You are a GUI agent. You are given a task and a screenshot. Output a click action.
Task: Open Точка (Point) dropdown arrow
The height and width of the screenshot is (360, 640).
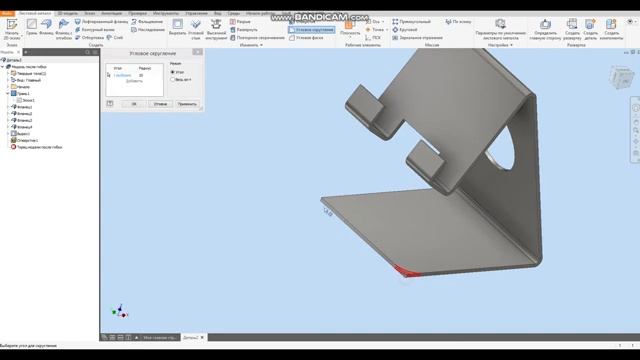pyautogui.click(x=387, y=30)
